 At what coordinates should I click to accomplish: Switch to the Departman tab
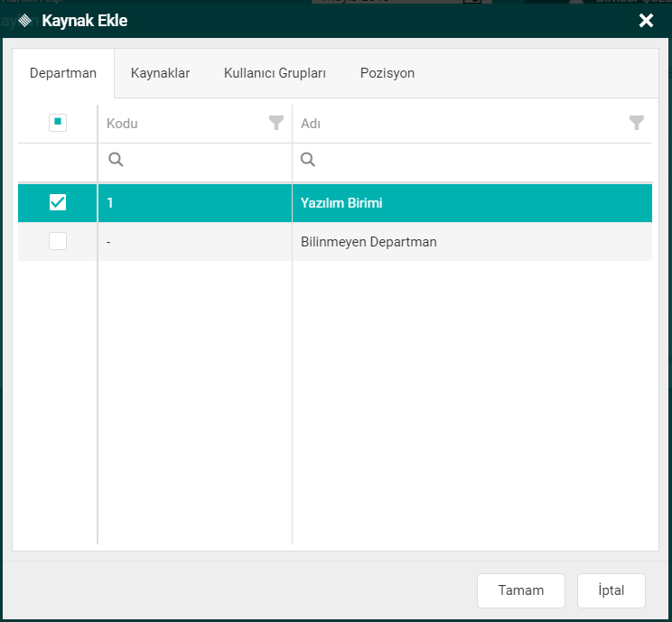pyautogui.click(x=63, y=73)
